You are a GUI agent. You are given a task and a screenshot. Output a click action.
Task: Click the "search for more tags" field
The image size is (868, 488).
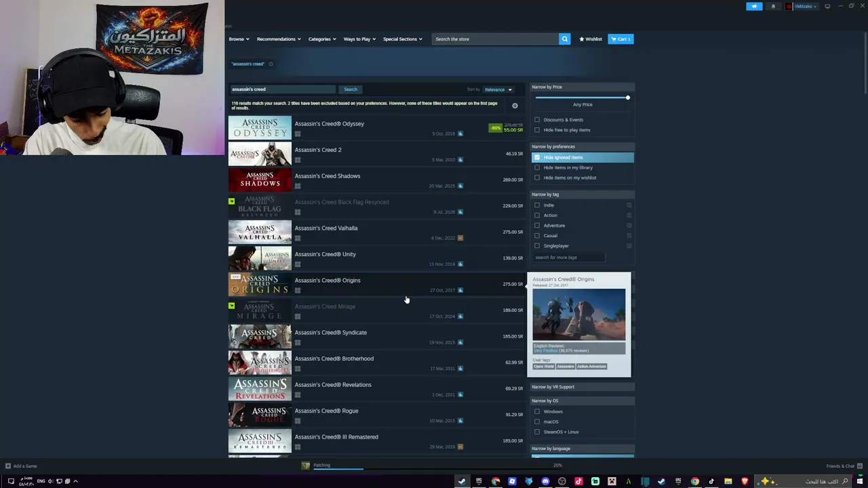click(568, 258)
